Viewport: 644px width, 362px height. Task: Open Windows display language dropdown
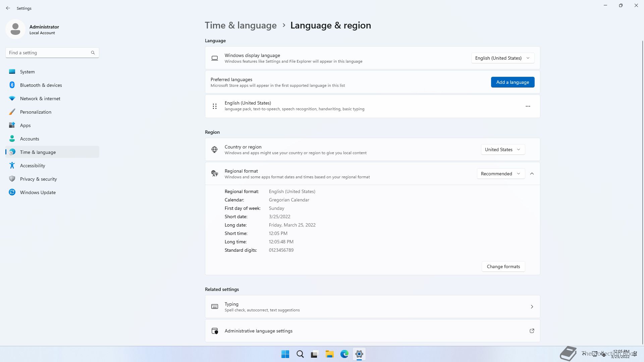pos(502,58)
